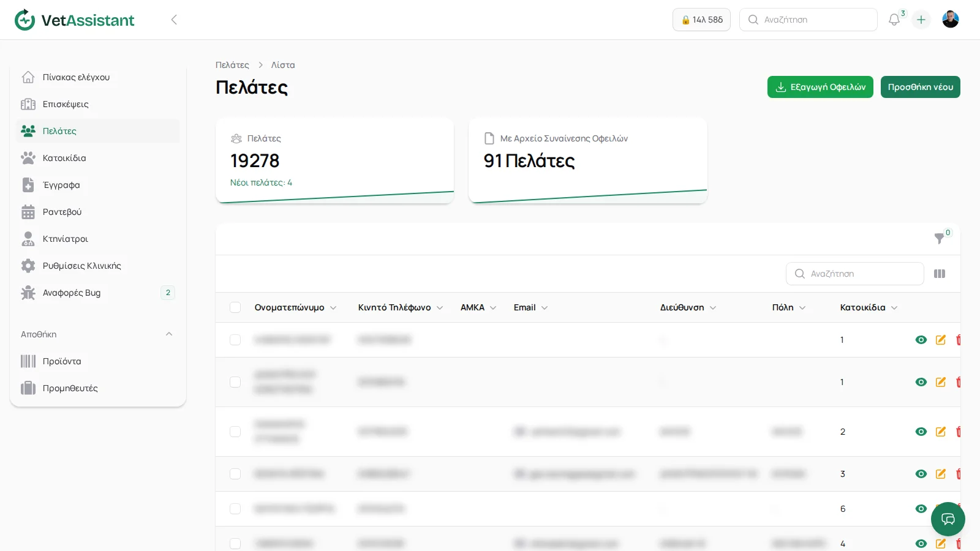This screenshot has height=551, width=980.
Task: Open Ραντεβού in the sidebar
Action: pyautogui.click(x=98, y=212)
